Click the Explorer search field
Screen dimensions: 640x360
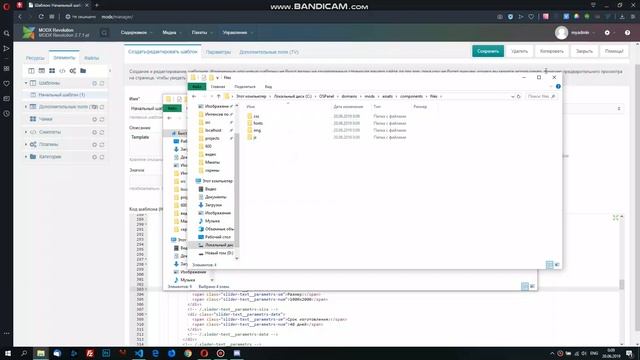coord(541,96)
